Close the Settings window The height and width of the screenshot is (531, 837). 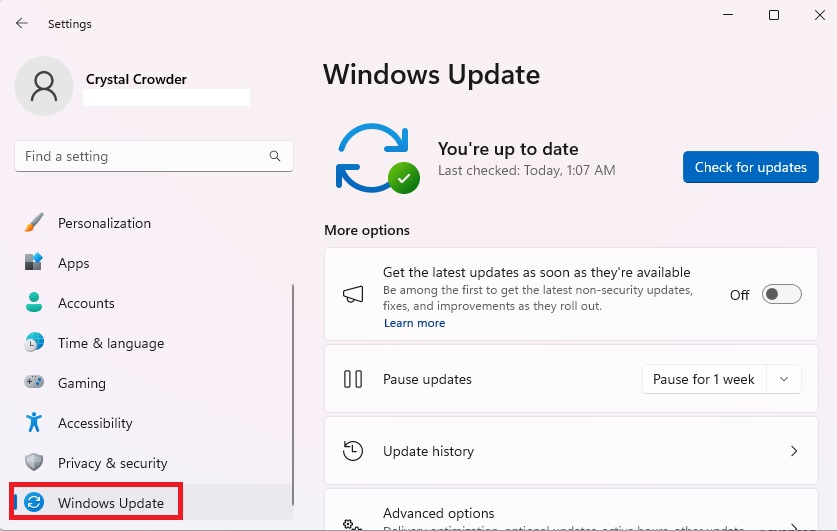click(820, 15)
